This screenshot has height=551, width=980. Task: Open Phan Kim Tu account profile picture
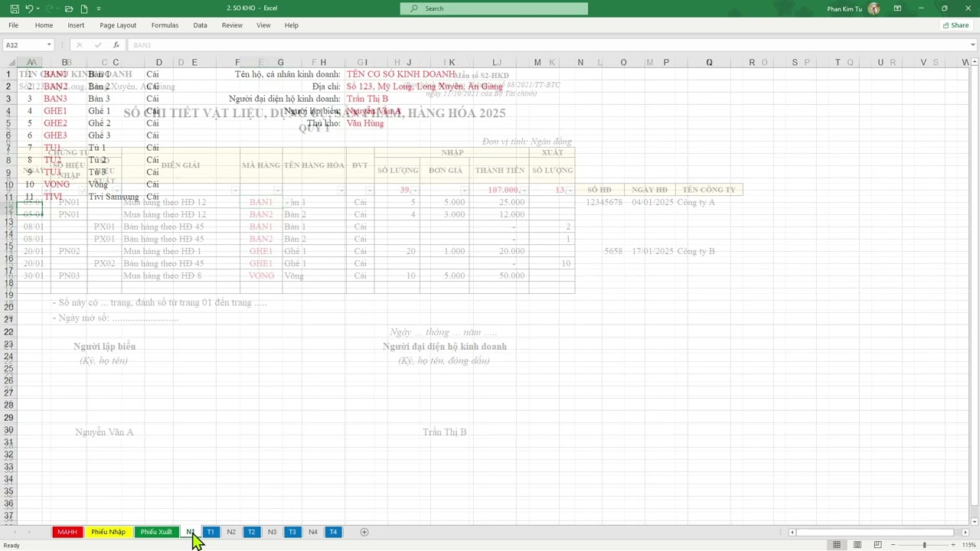click(x=874, y=8)
